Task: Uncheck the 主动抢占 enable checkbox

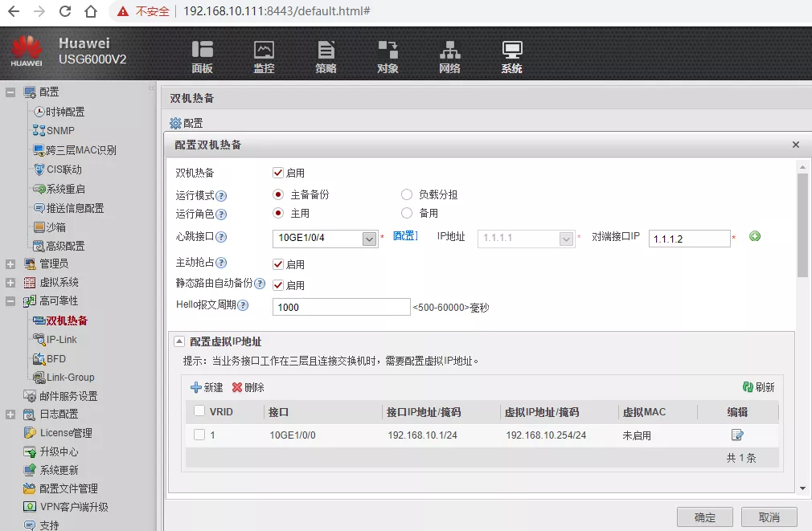Action: click(x=278, y=264)
